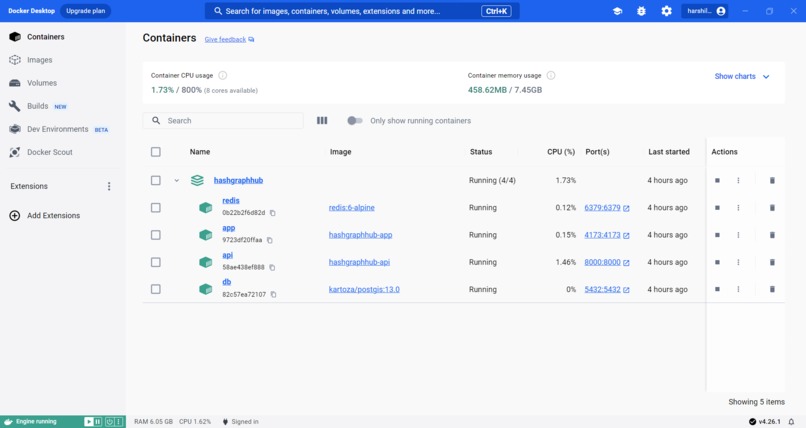
Task: Open more actions menu for db
Action: [738, 289]
